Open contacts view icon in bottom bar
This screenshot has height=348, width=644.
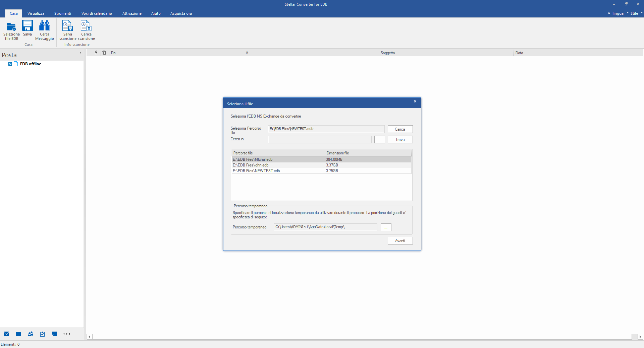(31, 334)
